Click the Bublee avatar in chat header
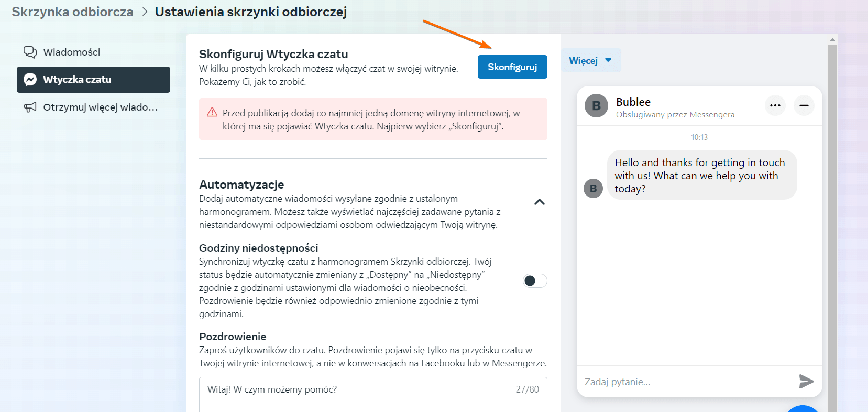The width and height of the screenshot is (868, 412). pos(596,105)
